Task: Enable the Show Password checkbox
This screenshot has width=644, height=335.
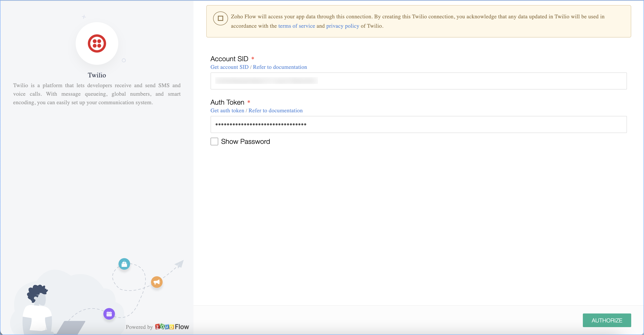Action: (214, 142)
